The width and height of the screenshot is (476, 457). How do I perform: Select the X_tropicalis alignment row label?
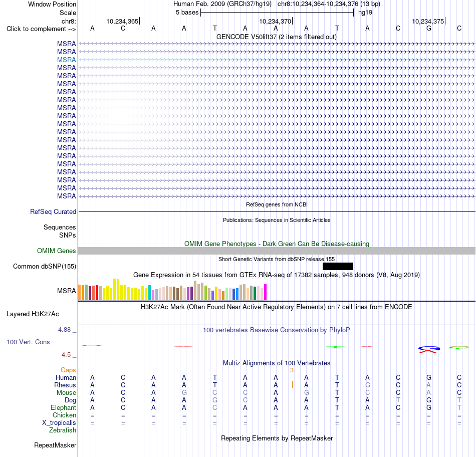pos(59,423)
